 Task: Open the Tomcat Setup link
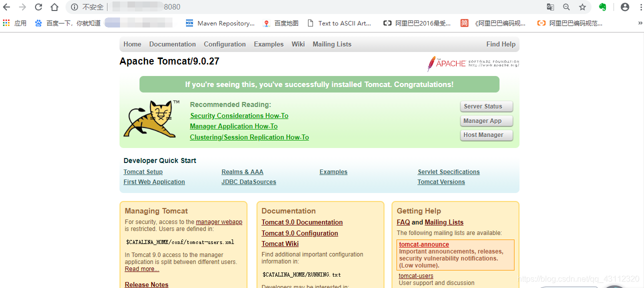tap(143, 172)
